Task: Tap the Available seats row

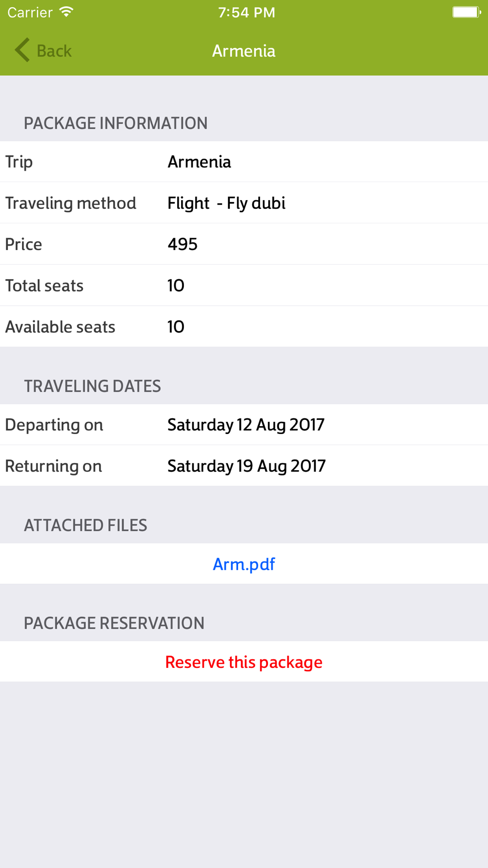Action: tap(244, 327)
